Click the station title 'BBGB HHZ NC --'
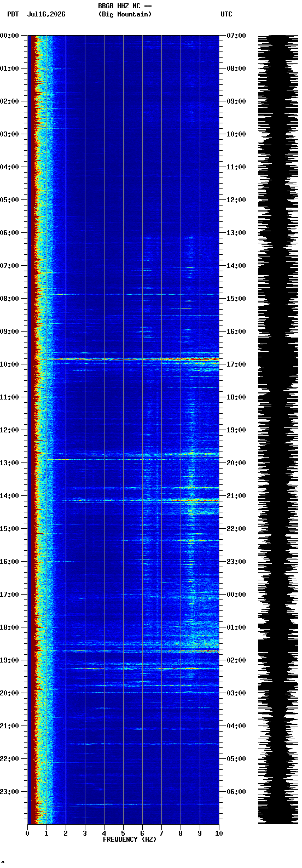Viewport: 302px width, 868px height. tap(125, 6)
